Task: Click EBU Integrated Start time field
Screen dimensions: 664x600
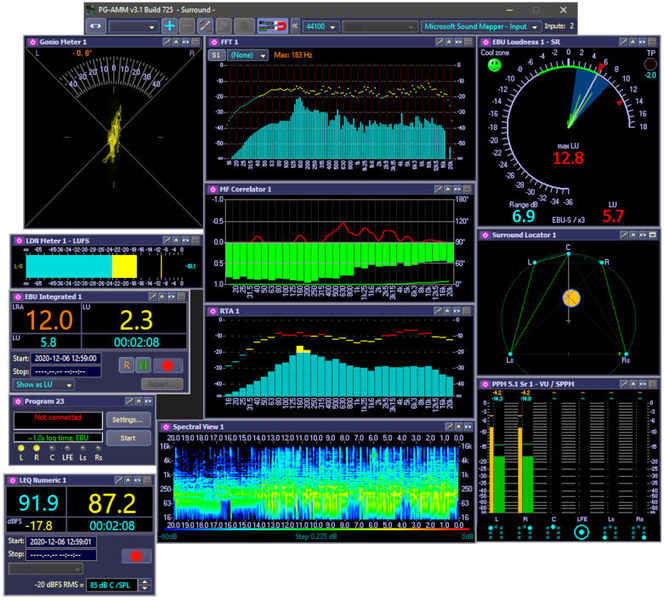Action: pos(66,358)
